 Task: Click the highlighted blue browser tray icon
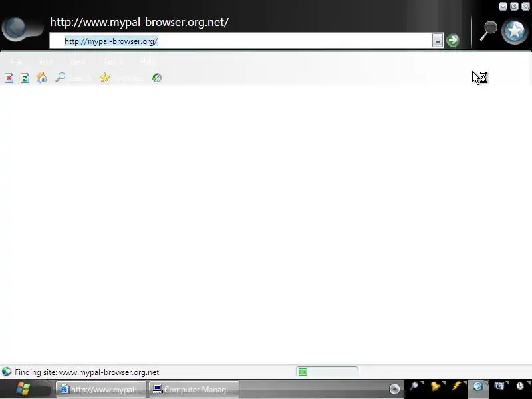(477, 386)
